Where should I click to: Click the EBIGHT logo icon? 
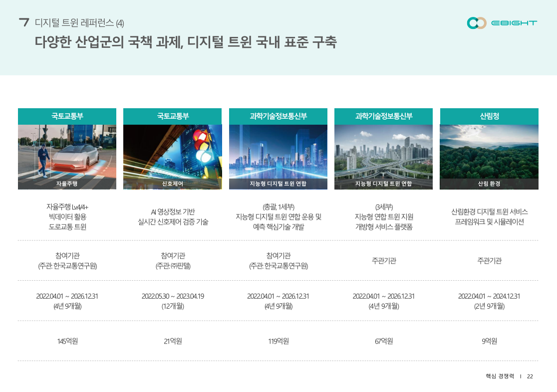476,23
